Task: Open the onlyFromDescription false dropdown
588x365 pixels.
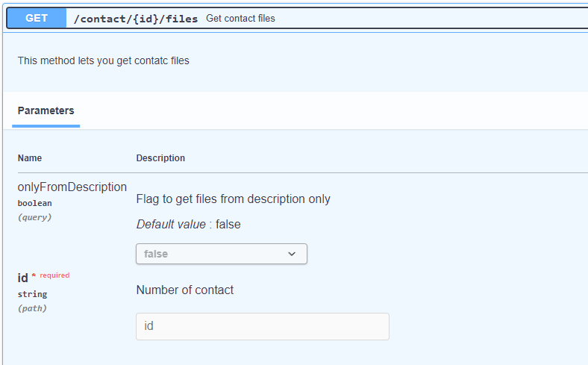Action: tap(222, 254)
